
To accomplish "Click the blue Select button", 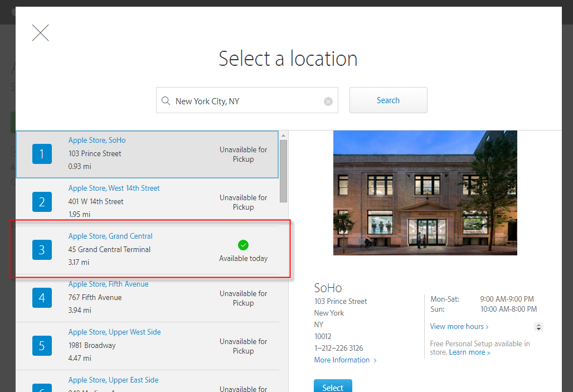I will tap(333, 386).
